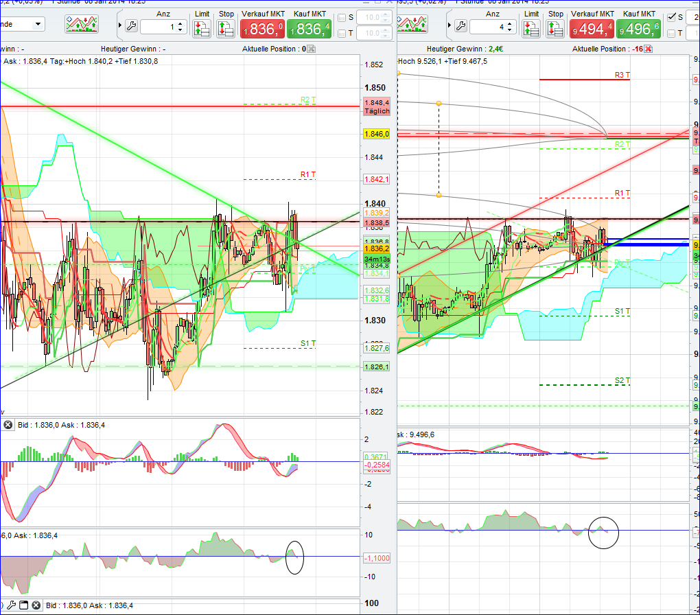Screen dimensions: 700x615
Task: Open the chart pattern detection icon on left chart
Action: 80,25
